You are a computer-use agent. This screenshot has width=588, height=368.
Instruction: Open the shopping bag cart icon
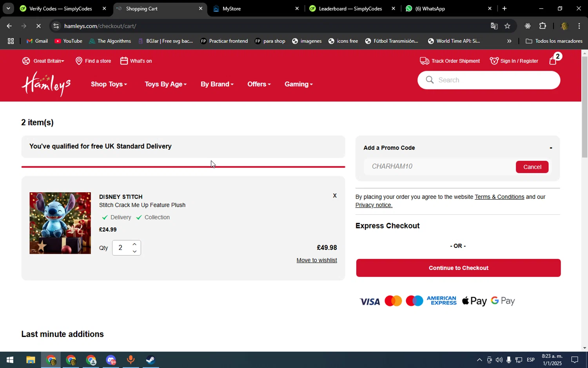tap(553, 61)
